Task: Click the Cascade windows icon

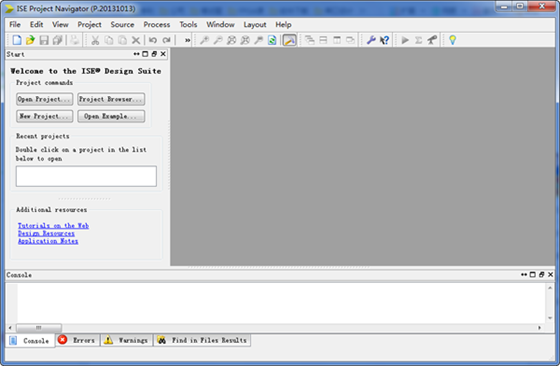Action: (x=310, y=40)
